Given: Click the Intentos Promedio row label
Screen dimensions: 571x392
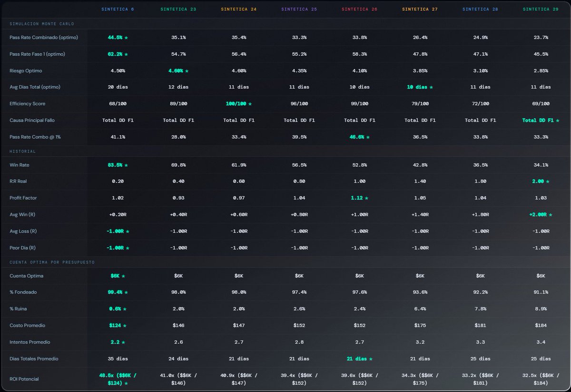Looking at the screenshot, I should 30,342.
